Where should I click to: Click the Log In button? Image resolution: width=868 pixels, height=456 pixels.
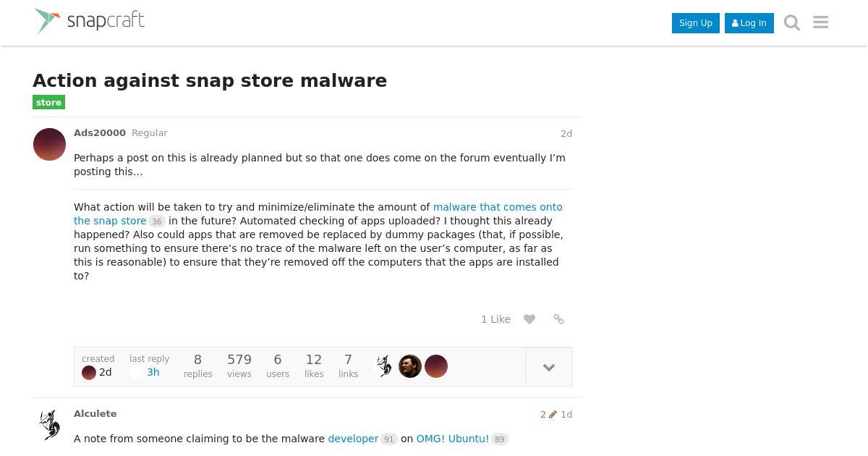tap(749, 23)
